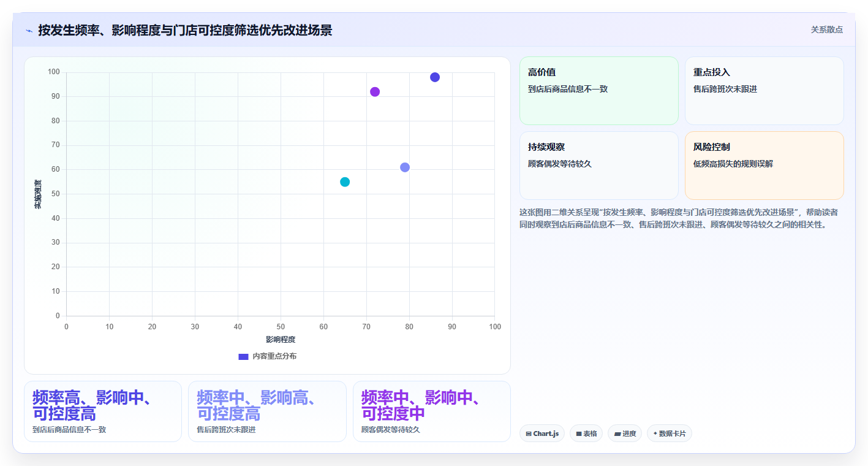The image size is (868, 466).
Task: Click the 表格 tag chip
Action: tap(586, 434)
